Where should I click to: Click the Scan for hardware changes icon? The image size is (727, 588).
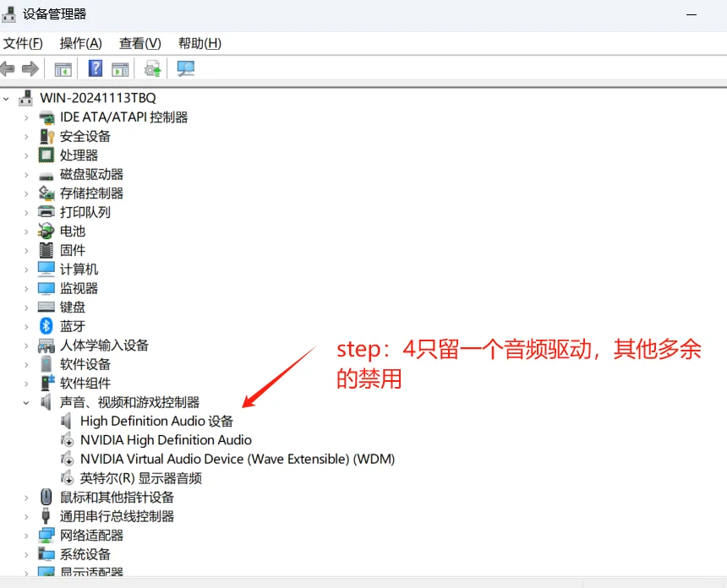[185, 68]
